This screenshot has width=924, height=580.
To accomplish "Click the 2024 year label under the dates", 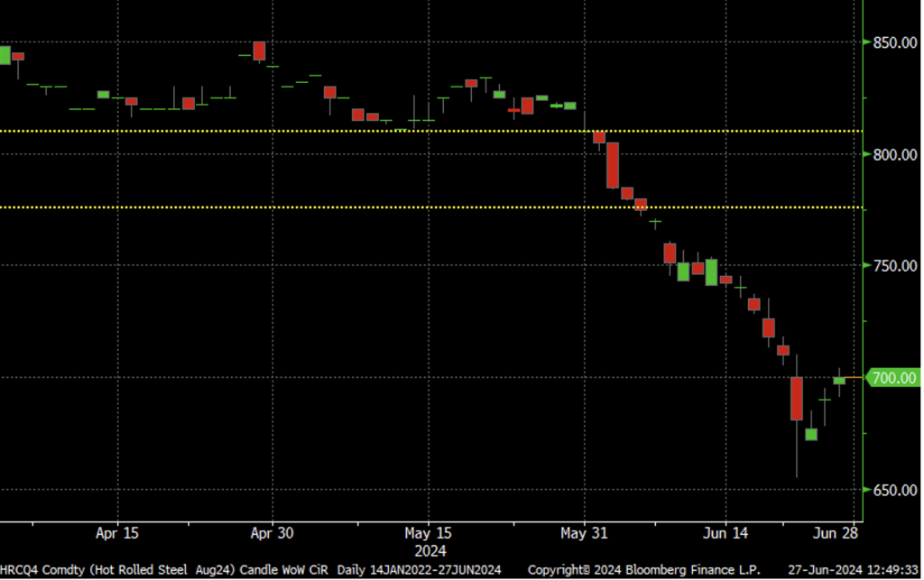I will pos(430,549).
